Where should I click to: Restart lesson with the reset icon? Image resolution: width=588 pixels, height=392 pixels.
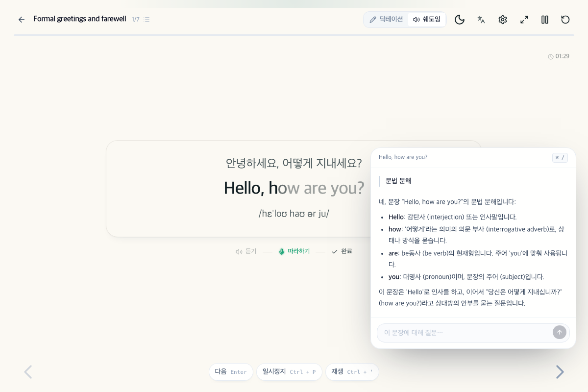[565, 20]
